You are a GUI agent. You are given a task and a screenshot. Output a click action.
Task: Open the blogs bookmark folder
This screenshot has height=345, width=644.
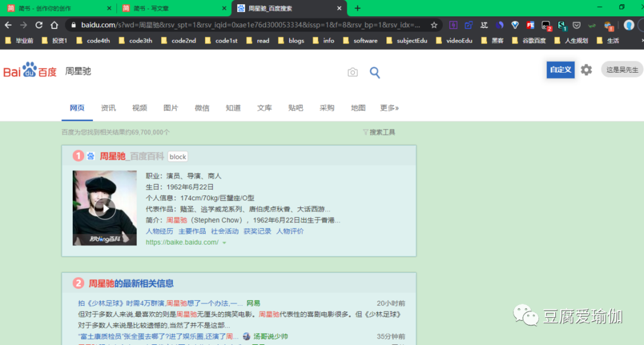point(291,41)
